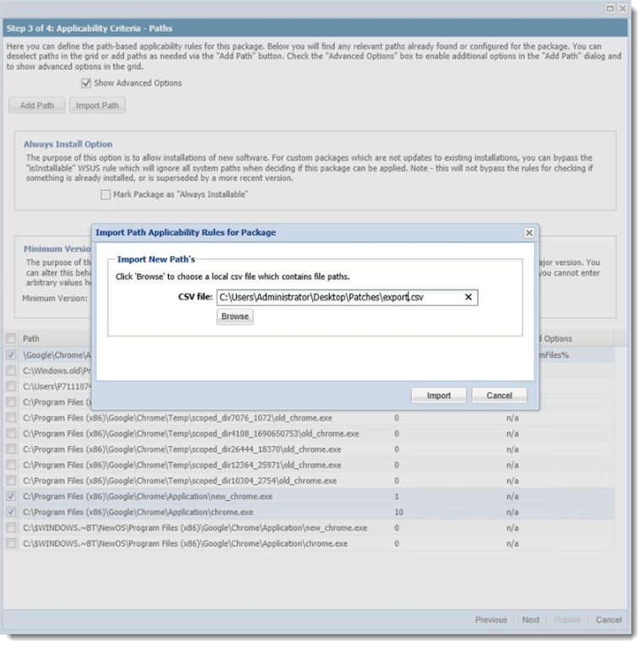This screenshot has height=647, width=644.
Task: Maximize the wizard window using top-right icon
Action: 609,8
